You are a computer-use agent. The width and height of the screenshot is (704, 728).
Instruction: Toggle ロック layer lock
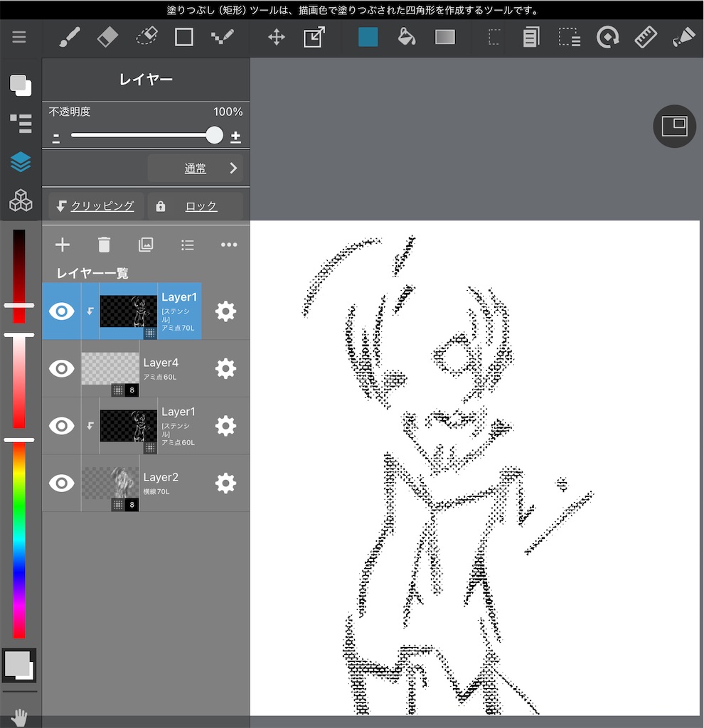coord(195,206)
